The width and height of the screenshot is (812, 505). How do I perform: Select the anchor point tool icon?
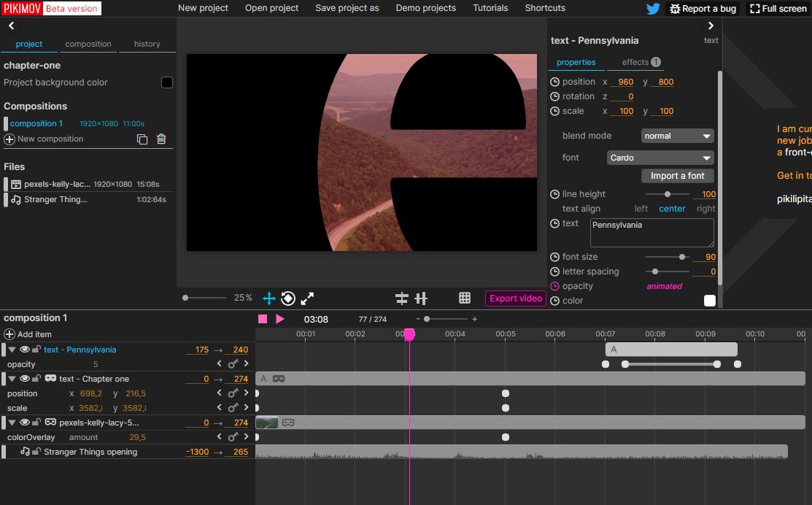click(288, 298)
